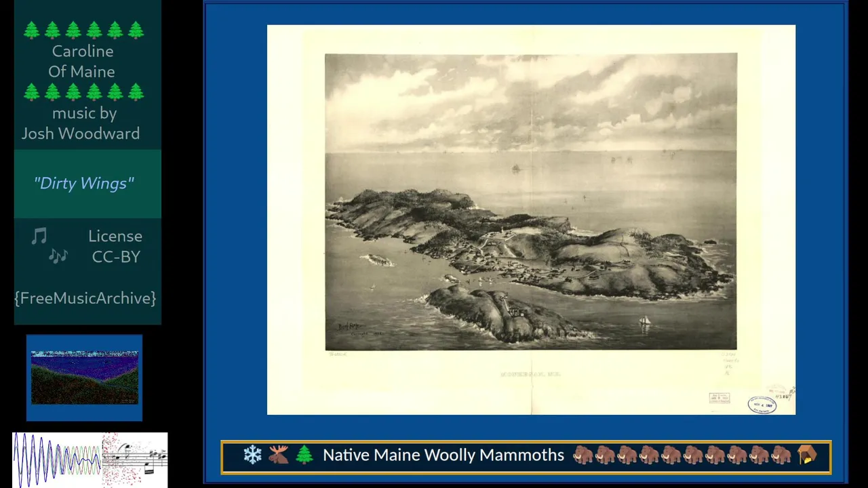
Task: Click the "CC-BY" license text
Action: click(x=116, y=256)
